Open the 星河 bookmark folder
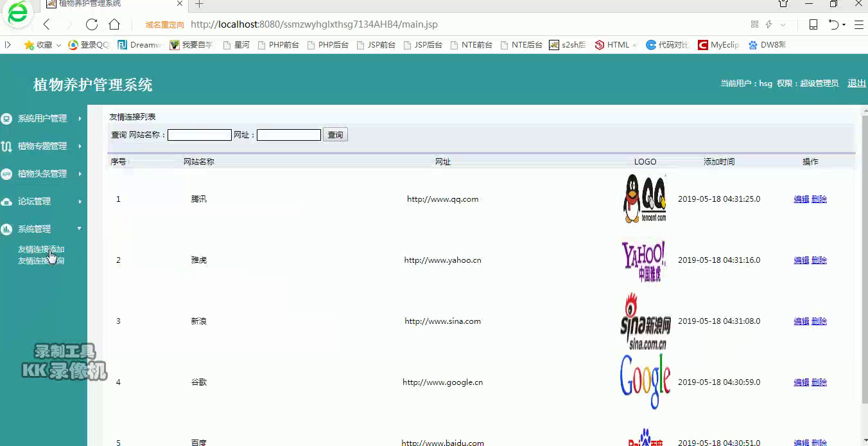868x446 pixels. [236, 45]
